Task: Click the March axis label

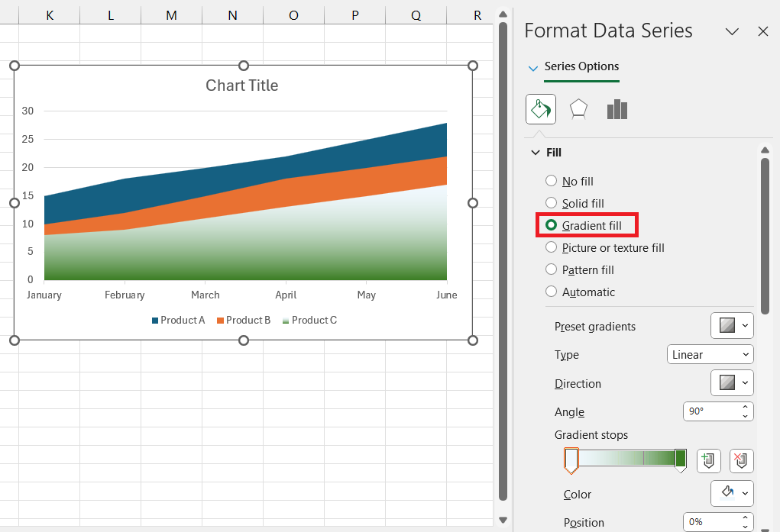Action: point(206,295)
